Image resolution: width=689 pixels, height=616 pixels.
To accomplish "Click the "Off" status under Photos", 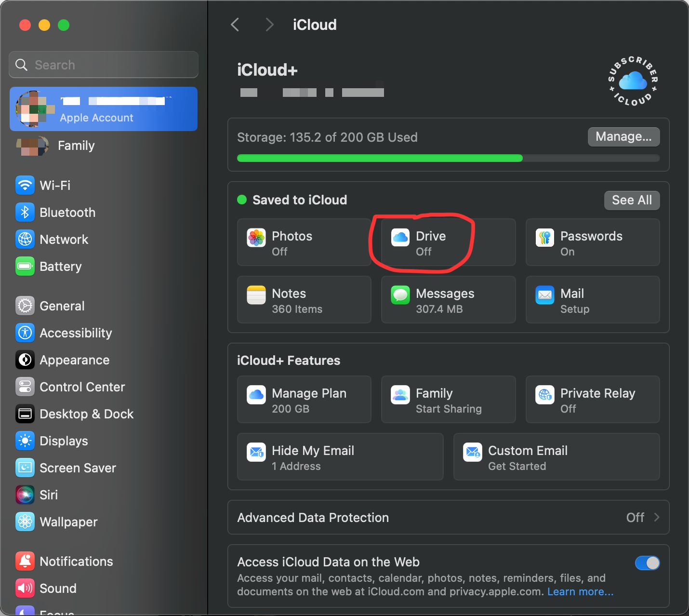I will [x=279, y=252].
